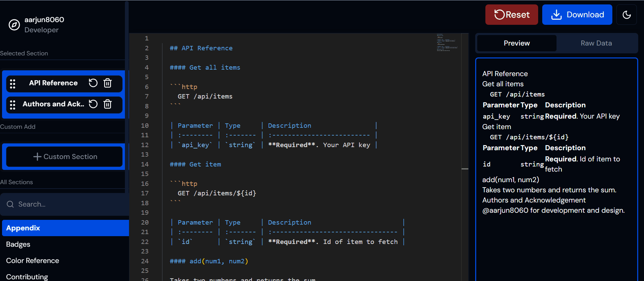The width and height of the screenshot is (644, 281).
Task: Click the search magnifier icon
Action: (10, 204)
